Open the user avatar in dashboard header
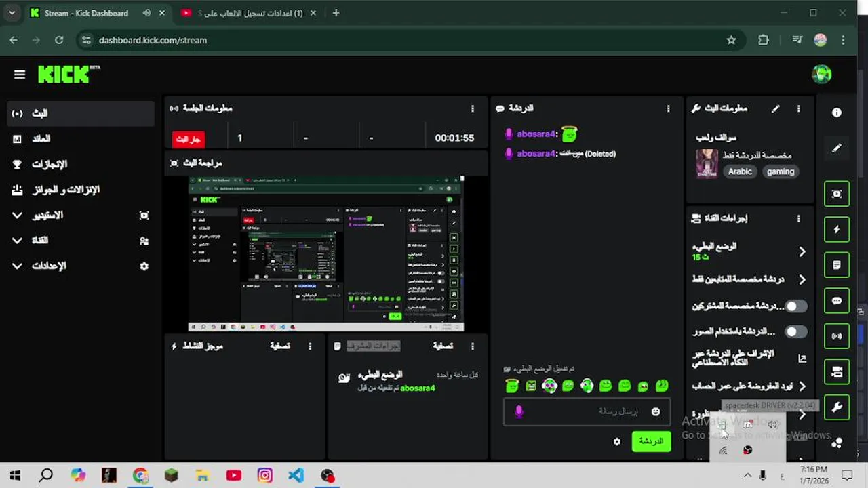The image size is (868, 488). [821, 75]
